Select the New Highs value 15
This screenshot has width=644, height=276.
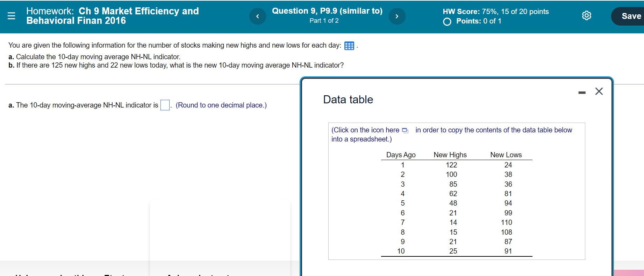453,232
